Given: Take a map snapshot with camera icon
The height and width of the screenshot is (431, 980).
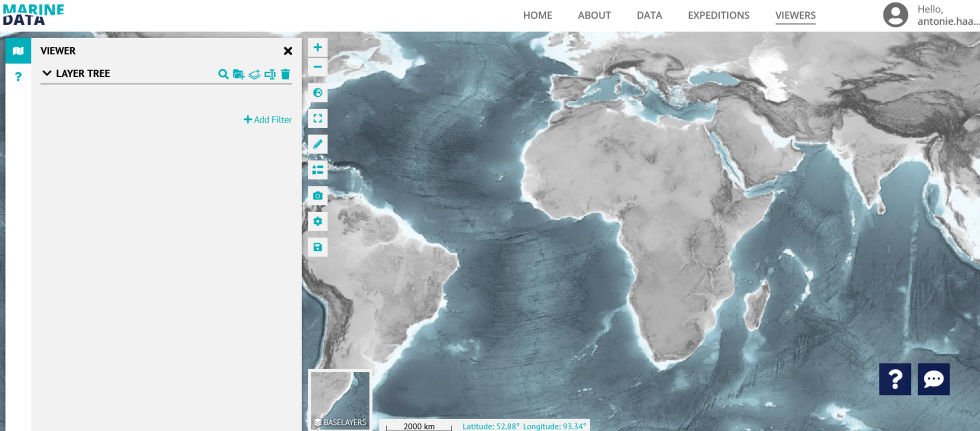Looking at the screenshot, I should coord(318,196).
